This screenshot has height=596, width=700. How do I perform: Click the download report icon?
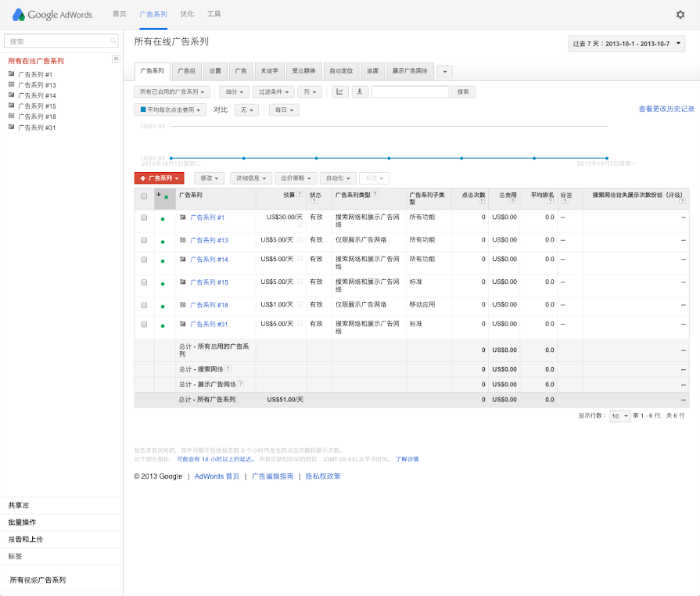[360, 92]
